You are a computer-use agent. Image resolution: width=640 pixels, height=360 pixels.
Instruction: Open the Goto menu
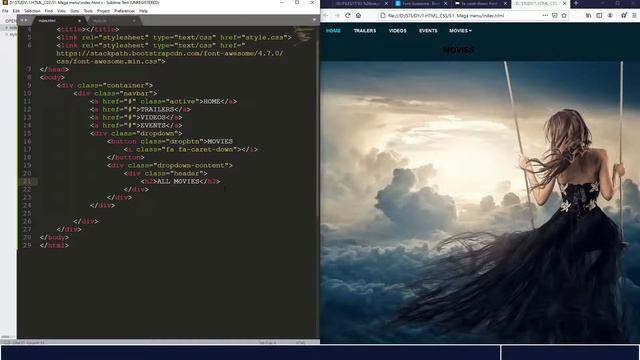[75, 11]
